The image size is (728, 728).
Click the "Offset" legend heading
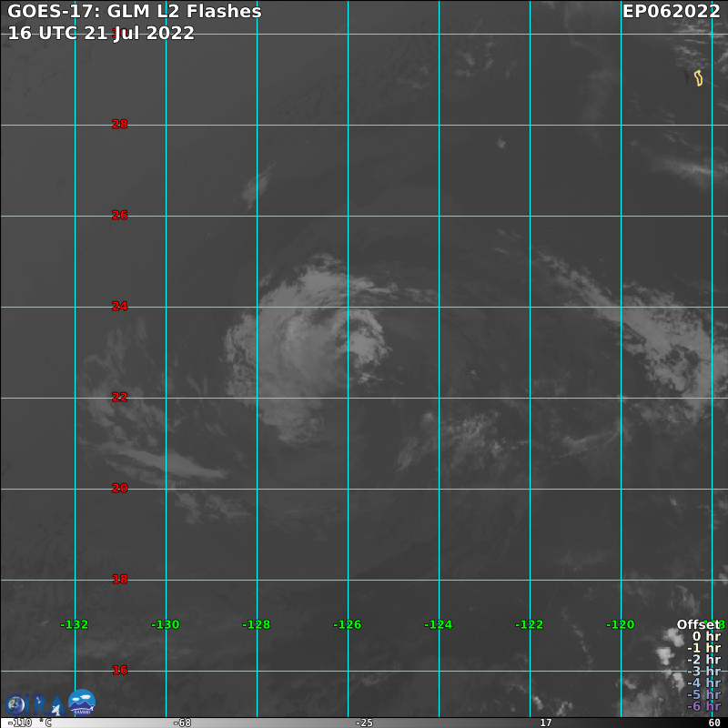[698, 624]
